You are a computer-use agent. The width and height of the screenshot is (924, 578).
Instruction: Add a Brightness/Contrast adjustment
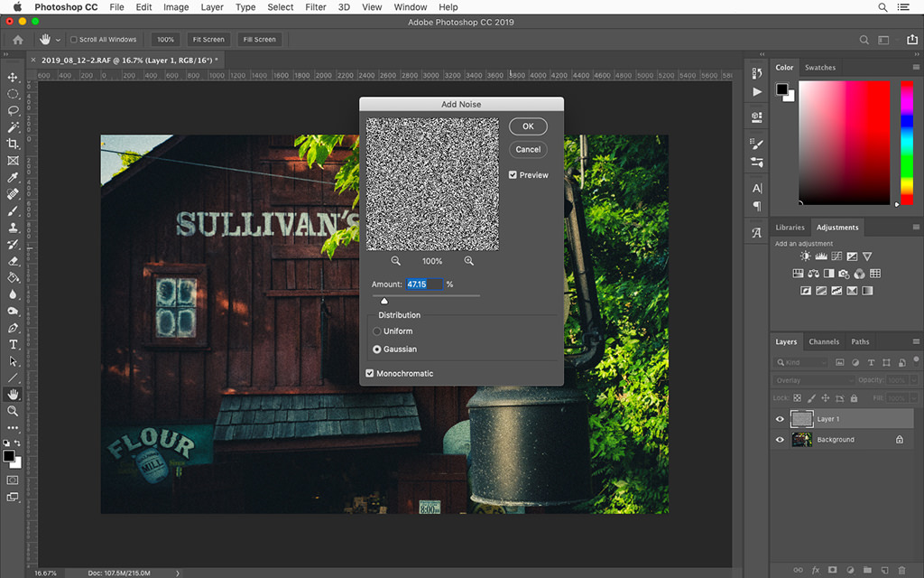805,256
